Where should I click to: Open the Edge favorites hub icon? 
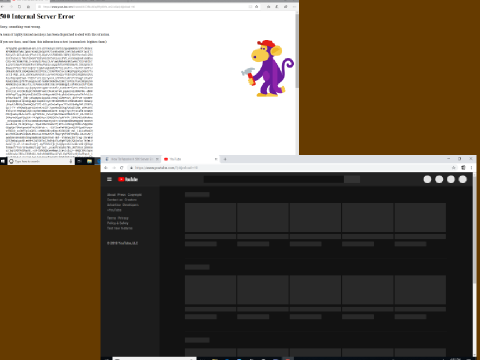click(268, 7)
